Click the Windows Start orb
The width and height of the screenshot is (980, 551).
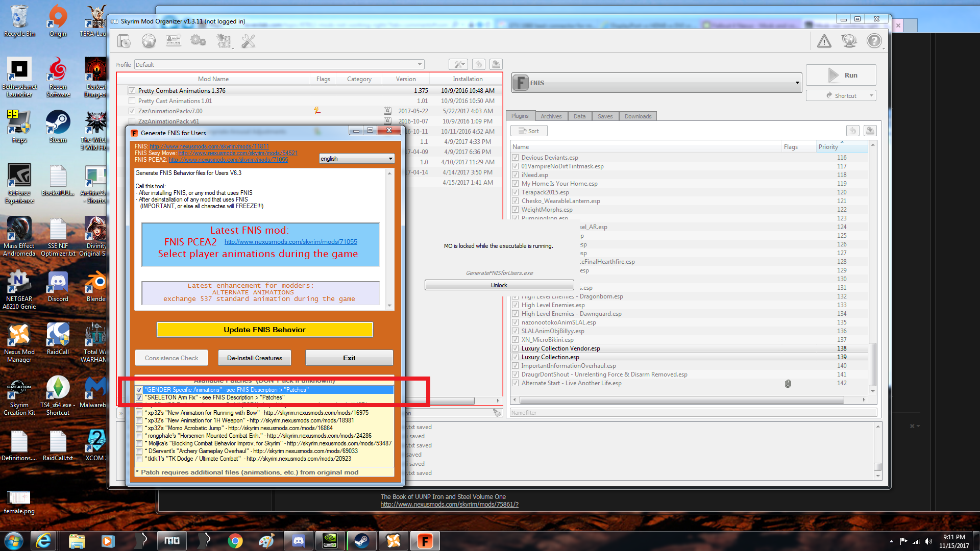[x=14, y=541]
